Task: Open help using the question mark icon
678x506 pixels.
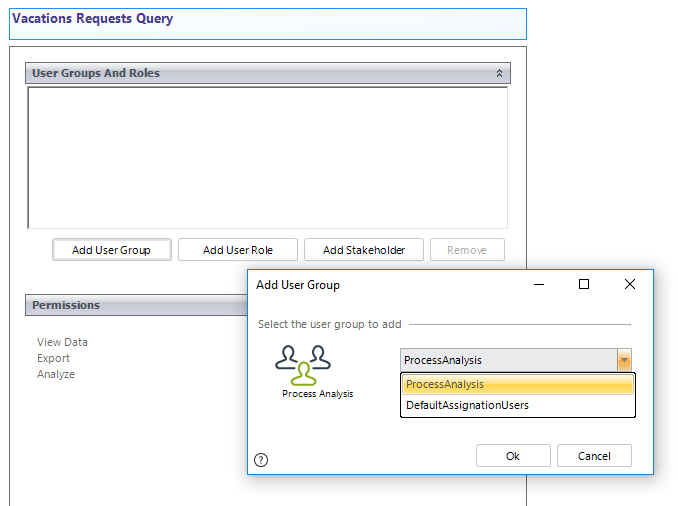Action: (261, 460)
